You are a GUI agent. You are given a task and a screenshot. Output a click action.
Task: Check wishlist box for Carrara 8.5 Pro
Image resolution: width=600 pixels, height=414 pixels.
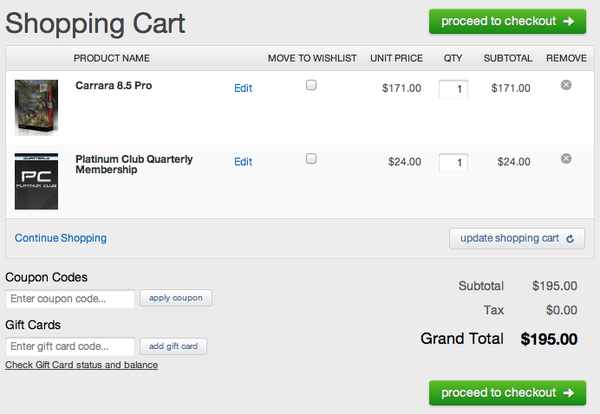coord(311,86)
